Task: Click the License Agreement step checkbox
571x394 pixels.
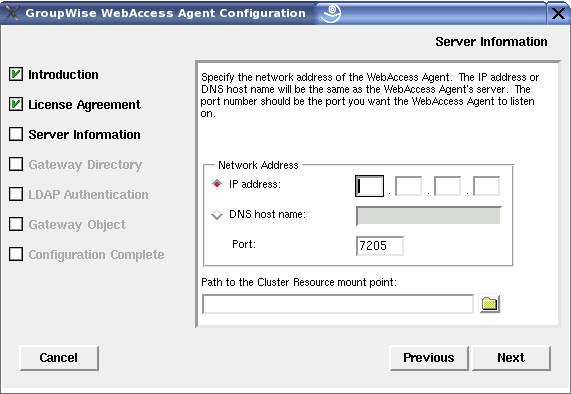Action: [16, 104]
